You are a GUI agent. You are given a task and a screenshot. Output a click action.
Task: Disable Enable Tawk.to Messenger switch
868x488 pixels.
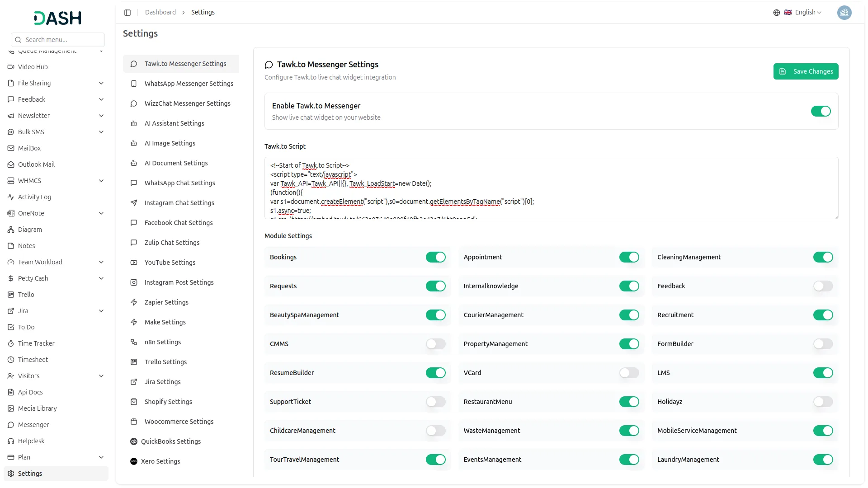click(821, 111)
